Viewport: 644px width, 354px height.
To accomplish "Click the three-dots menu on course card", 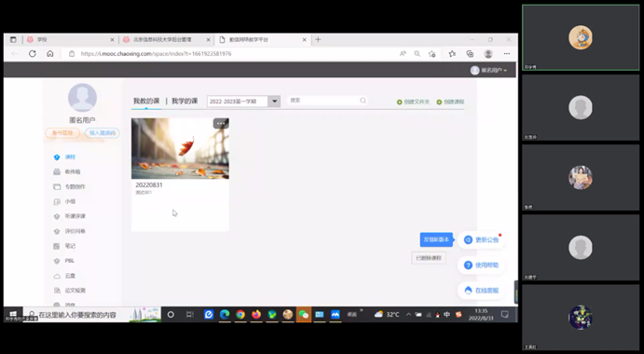I will point(221,123).
